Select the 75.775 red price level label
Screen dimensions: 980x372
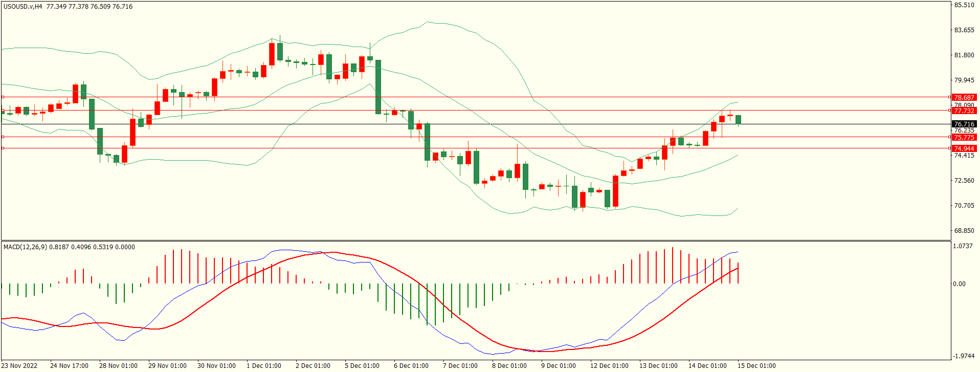964,137
